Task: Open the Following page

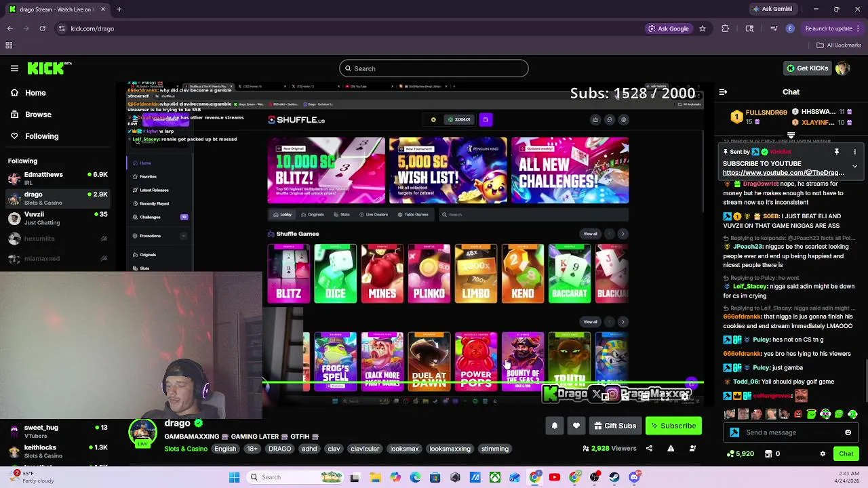Action: 41,136
